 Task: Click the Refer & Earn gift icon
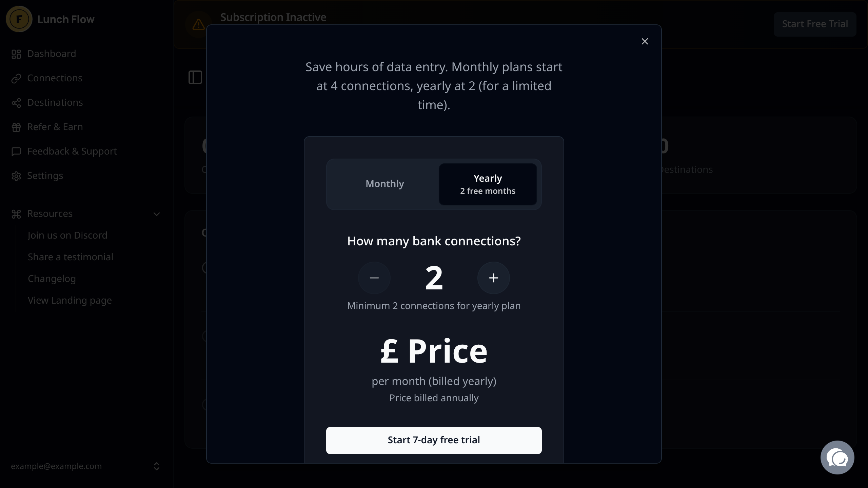click(16, 127)
